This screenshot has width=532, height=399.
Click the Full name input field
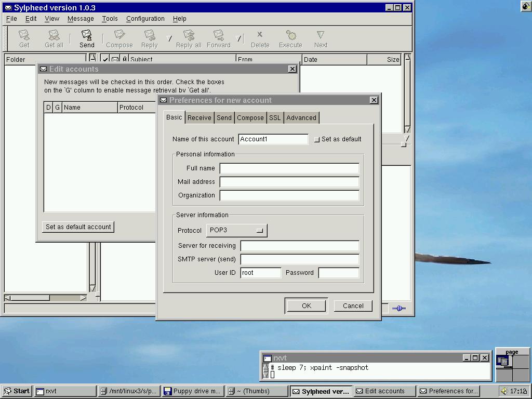point(289,168)
